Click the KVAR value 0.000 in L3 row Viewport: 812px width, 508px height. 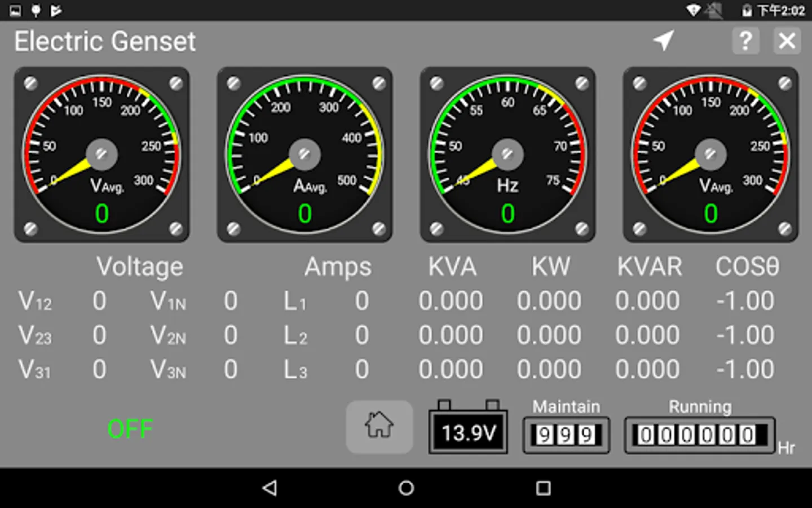tap(647, 370)
